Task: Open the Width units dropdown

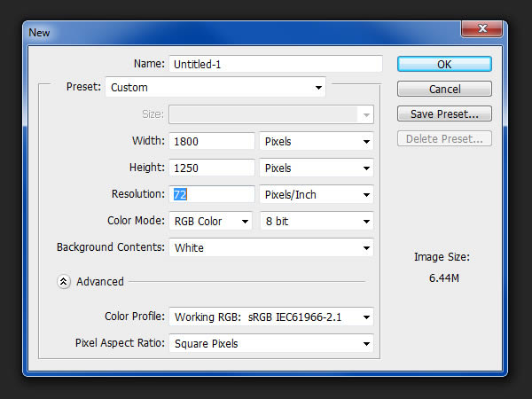Action: 317,141
